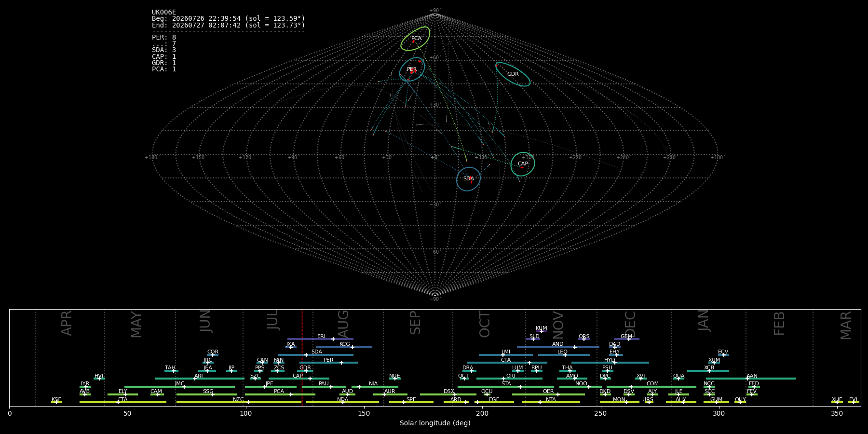Click the XCB shower bar in the timeline
The height and width of the screenshot is (434, 868).
click(x=708, y=370)
